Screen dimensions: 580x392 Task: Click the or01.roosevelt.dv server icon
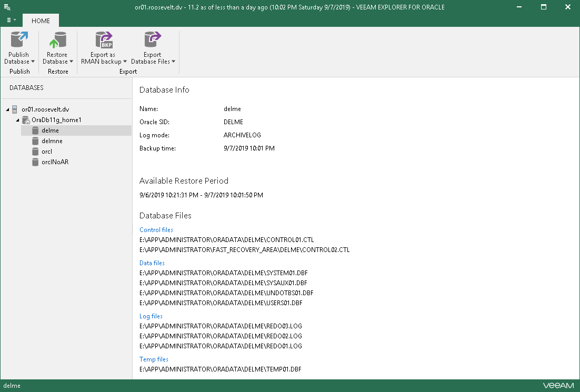point(14,109)
